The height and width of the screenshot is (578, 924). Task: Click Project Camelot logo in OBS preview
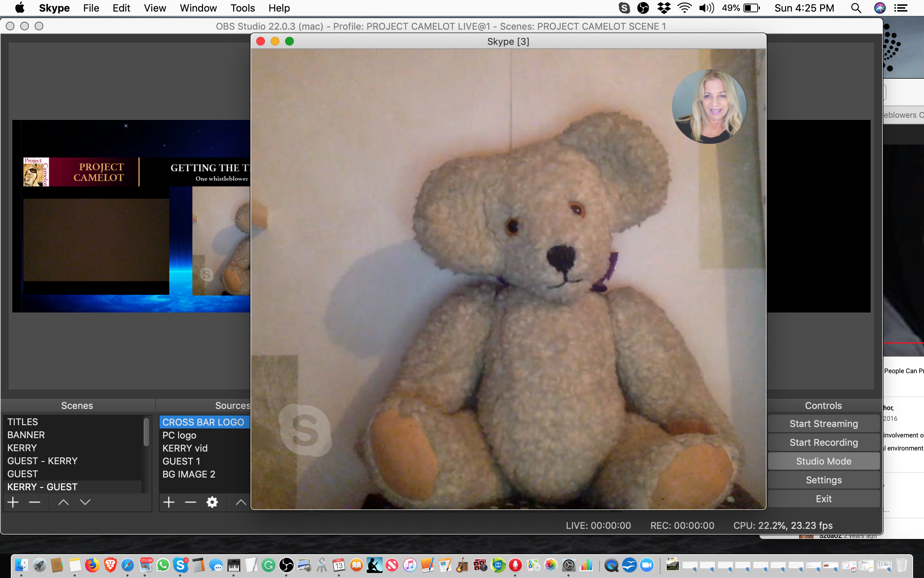click(36, 172)
